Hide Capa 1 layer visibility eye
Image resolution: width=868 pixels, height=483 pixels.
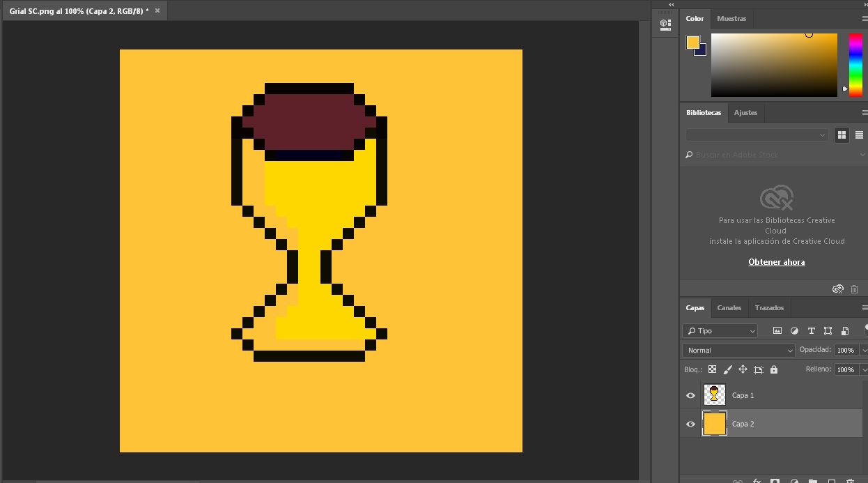tap(690, 395)
